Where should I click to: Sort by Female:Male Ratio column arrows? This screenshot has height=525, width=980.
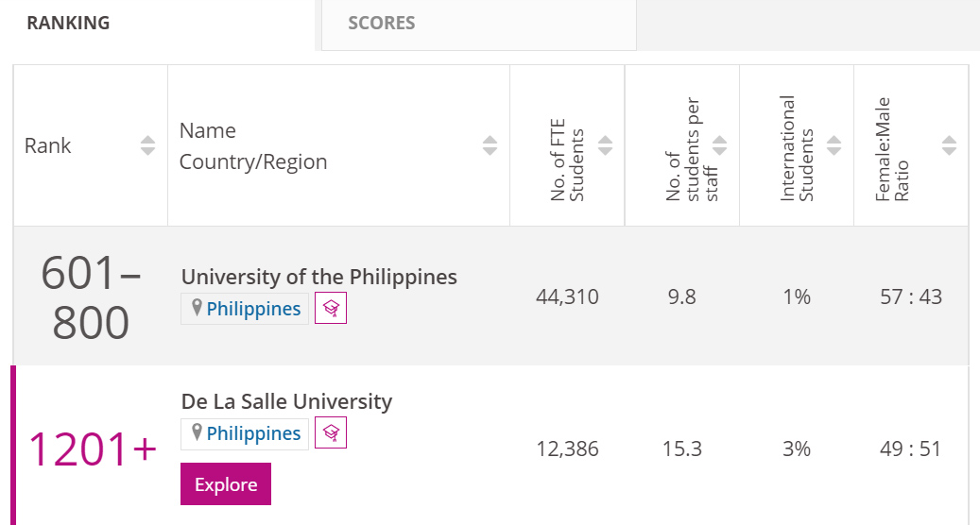click(949, 145)
